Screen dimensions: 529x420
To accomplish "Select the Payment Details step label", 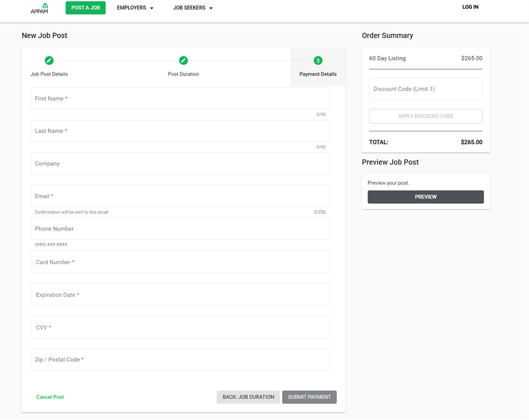I will tap(318, 74).
